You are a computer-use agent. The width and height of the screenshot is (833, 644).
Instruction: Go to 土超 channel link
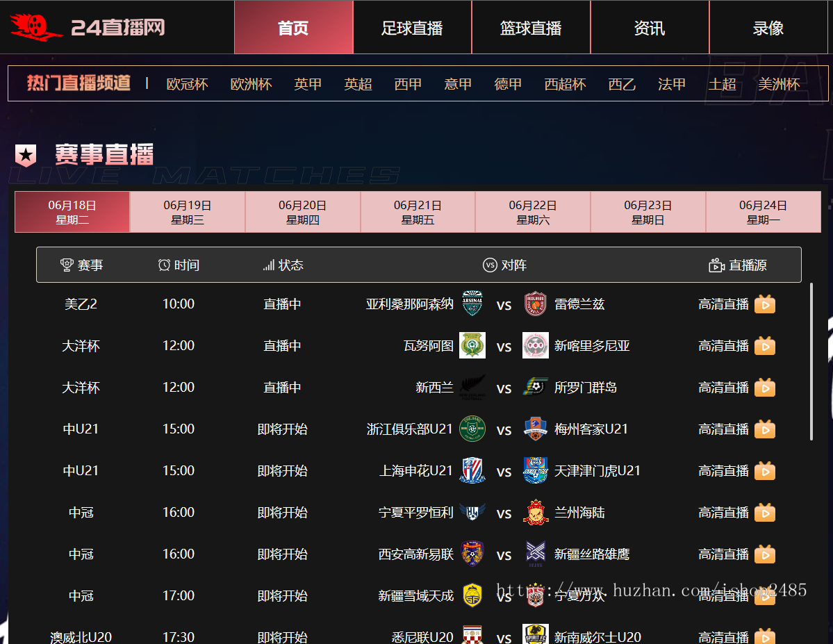(x=722, y=84)
